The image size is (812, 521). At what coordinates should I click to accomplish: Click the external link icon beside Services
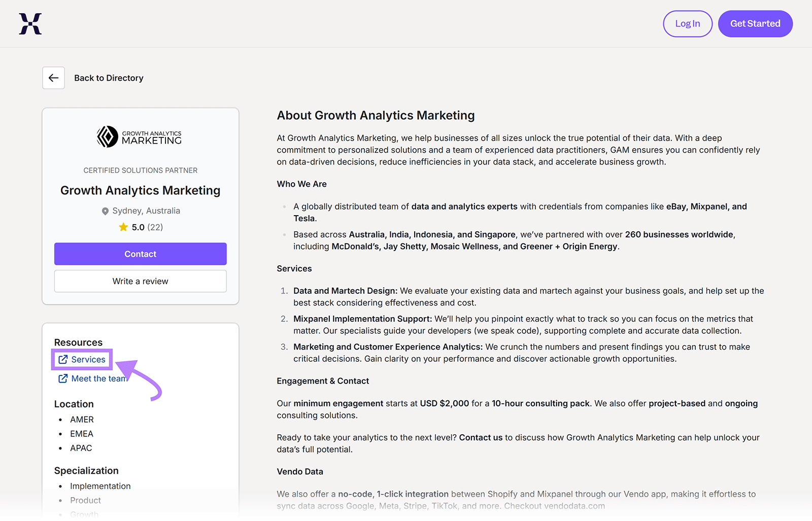63,359
